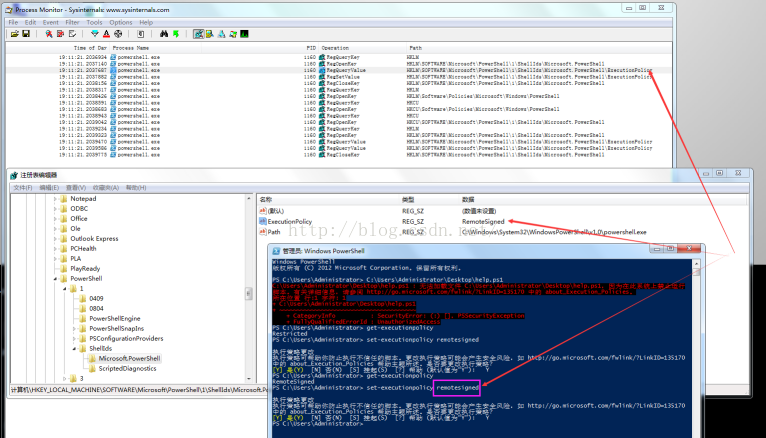Viewport: 766px width, 438px height.
Task: Click the 类型 column header in Registry Editor
Action: [408, 200]
